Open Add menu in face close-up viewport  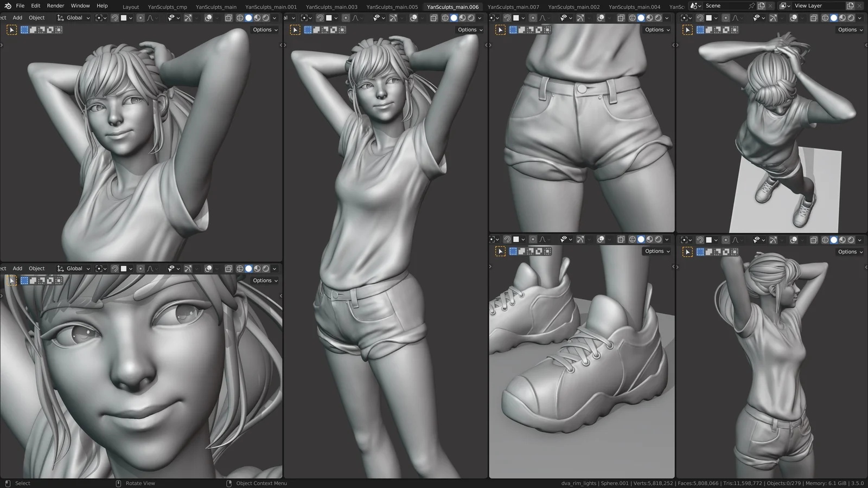point(17,268)
